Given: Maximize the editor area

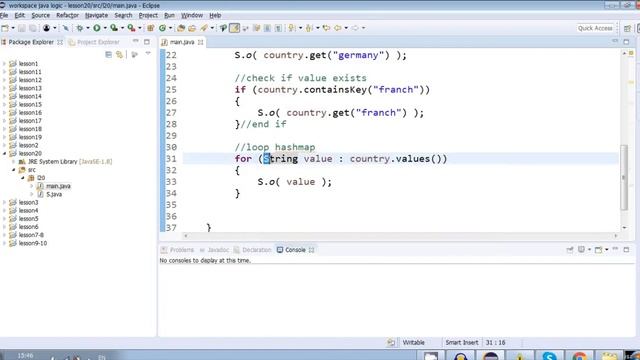Looking at the screenshot, I should click(626, 42).
